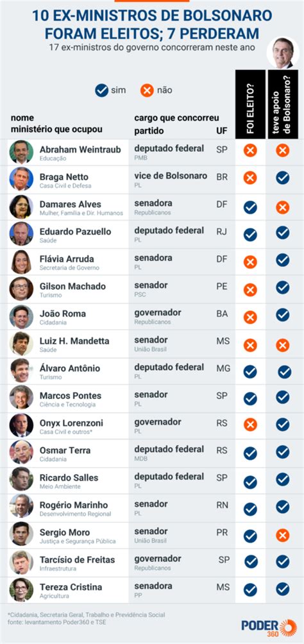Viewport: 304px width, 644px height.
Task: Click Onyx Lorenzoni's not-elected X icon
Action: [x=250, y=425]
